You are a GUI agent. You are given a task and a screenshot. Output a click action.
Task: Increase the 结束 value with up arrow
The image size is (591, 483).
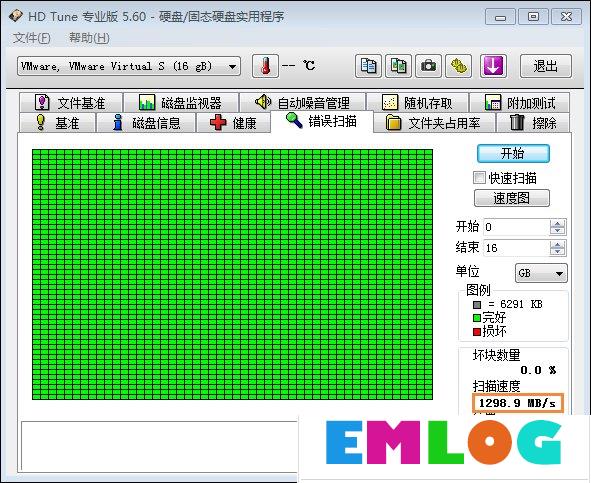(x=557, y=244)
